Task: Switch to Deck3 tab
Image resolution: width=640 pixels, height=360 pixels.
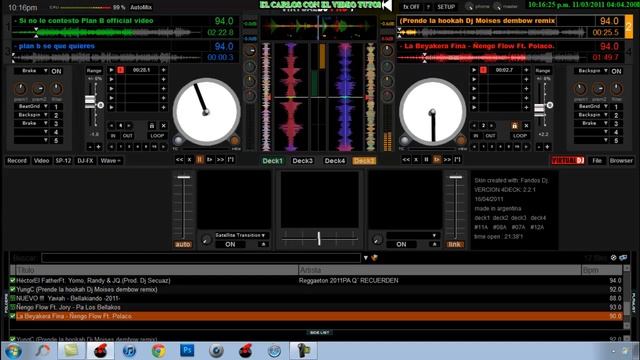Action: pos(302,160)
